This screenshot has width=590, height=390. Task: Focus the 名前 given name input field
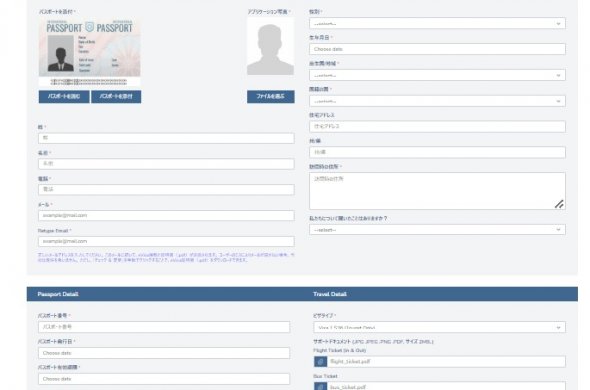point(166,164)
